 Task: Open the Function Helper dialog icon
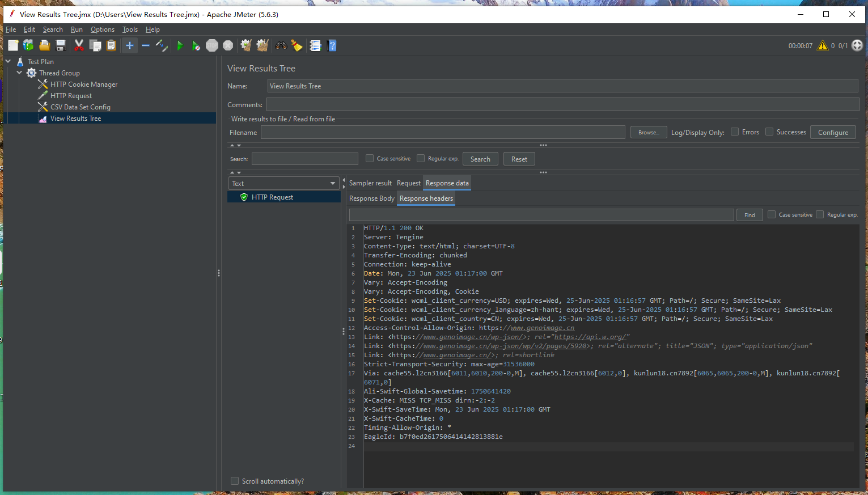coord(316,45)
